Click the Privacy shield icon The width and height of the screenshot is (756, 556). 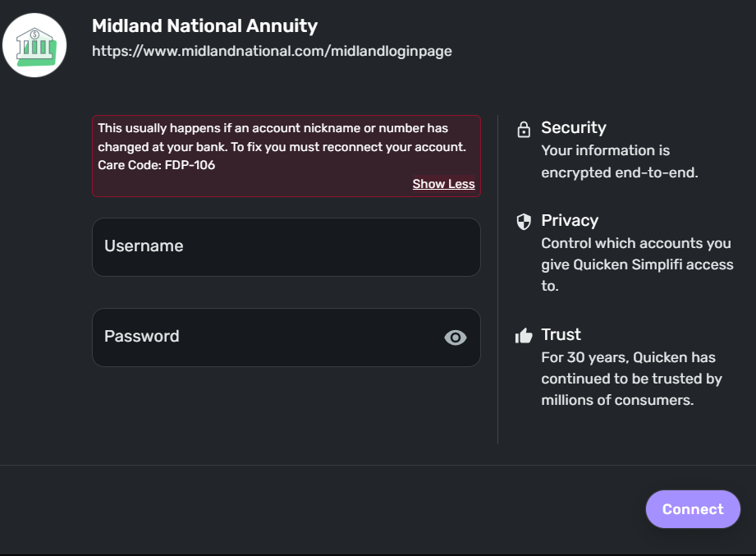[524, 221]
